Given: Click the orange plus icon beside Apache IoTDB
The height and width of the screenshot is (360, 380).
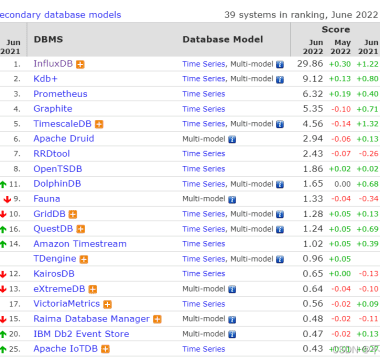Looking at the screenshot, I should pos(105,349).
